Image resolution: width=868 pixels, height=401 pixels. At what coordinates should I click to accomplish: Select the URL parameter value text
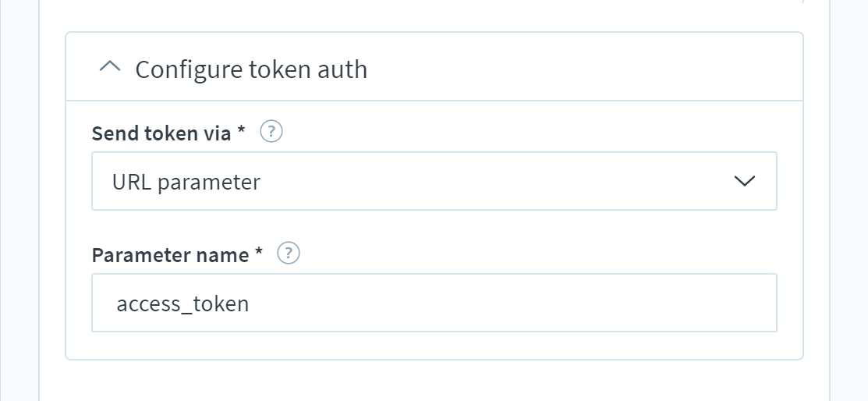point(186,183)
